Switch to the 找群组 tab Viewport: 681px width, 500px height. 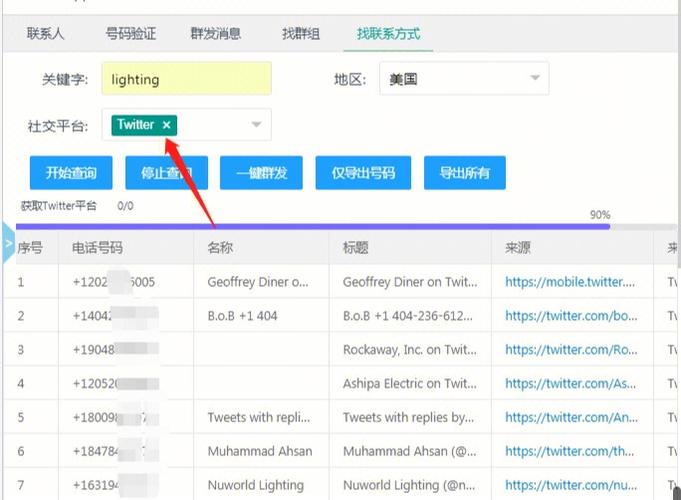[x=301, y=33]
